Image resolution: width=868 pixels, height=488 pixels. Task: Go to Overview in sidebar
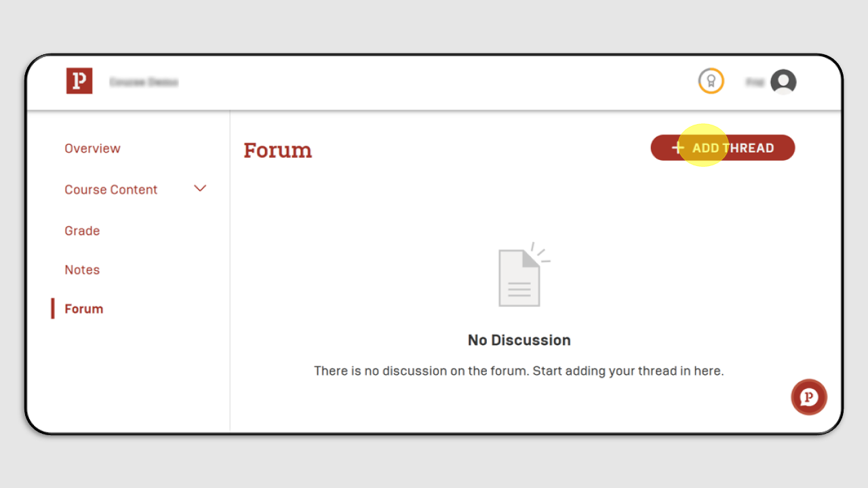click(92, 148)
